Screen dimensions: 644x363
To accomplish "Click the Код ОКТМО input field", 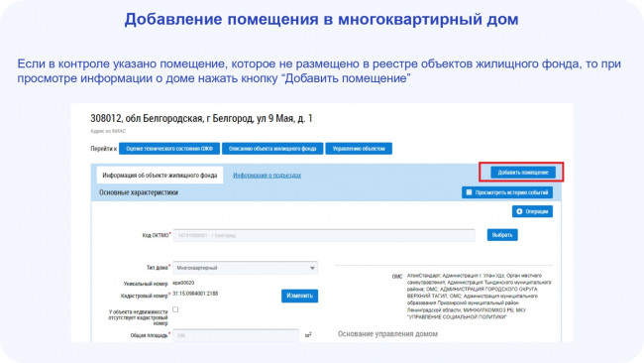I will pyautogui.click(x=324, y=236).
